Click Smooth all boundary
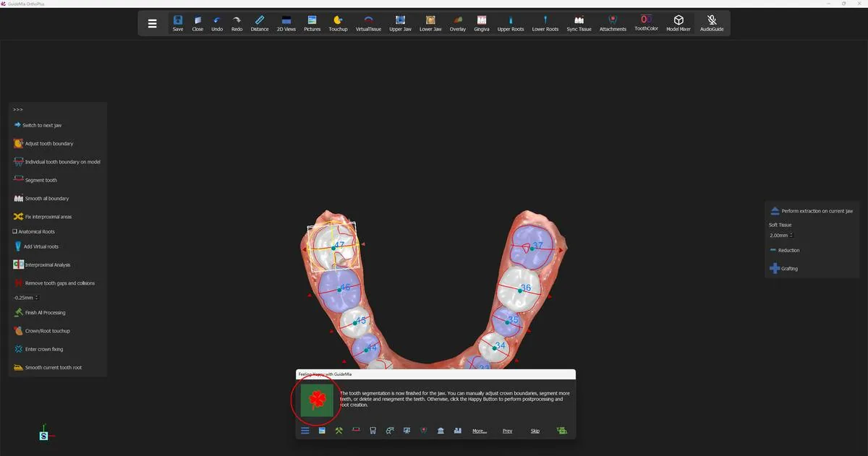The height and width of the screenshot is (456, 868). (x=41, y=198)
